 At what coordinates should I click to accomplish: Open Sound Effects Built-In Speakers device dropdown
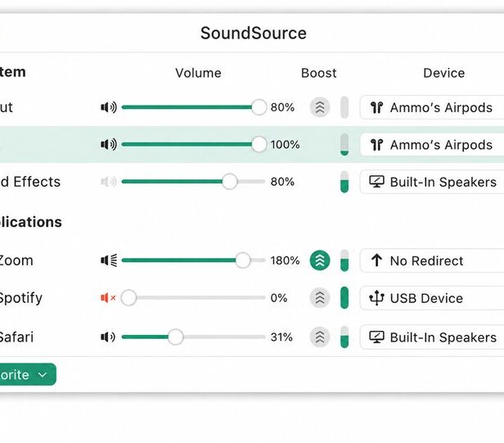[432, 182]
